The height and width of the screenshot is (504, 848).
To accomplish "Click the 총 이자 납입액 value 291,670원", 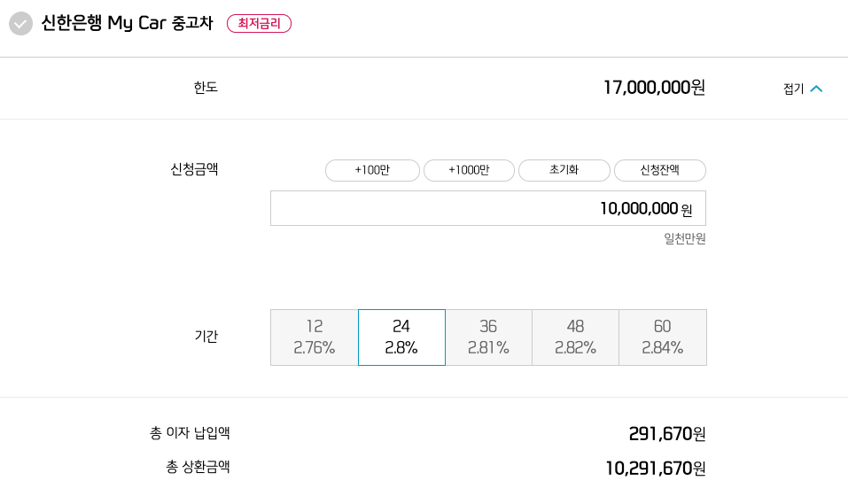I will click(x=667, y=434).
